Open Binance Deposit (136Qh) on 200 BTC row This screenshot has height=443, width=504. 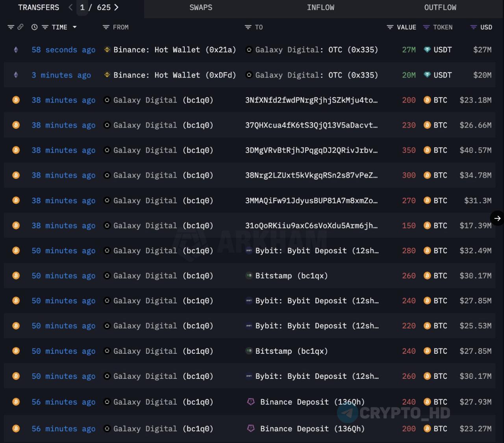pyautogui.click(x=312, y=428)
